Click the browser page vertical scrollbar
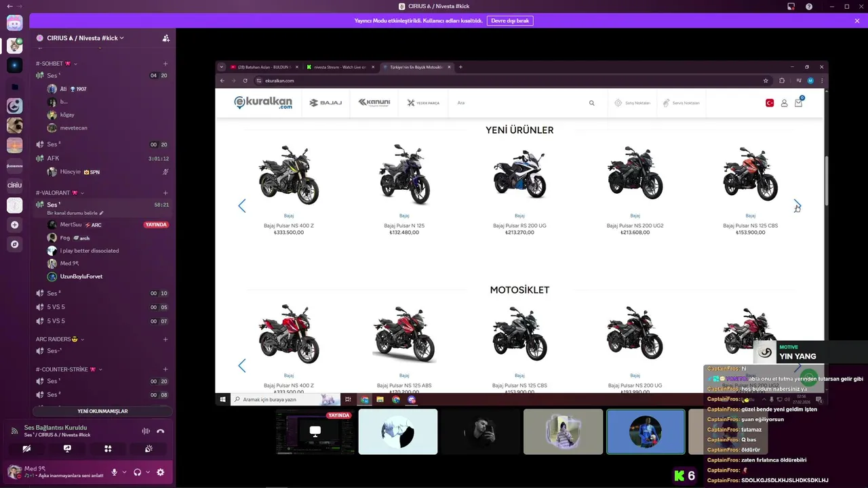The height and width of the screenshot is (488, 868). (826, 182)
